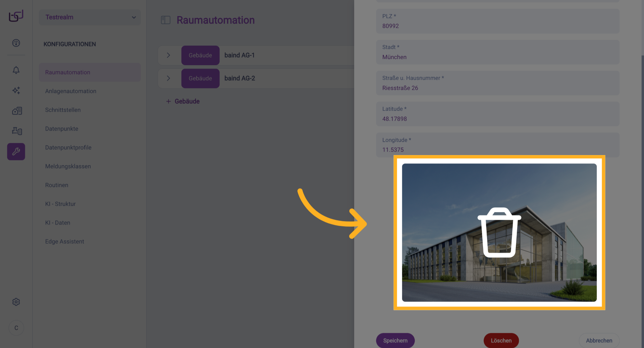Open the buildings icon in sidebar

17,111
